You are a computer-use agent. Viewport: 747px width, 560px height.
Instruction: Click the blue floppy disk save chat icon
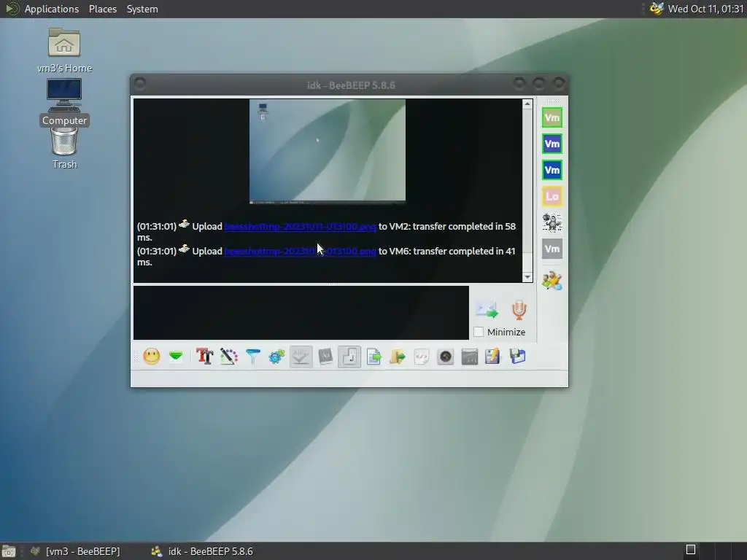(x=517, y=356)
